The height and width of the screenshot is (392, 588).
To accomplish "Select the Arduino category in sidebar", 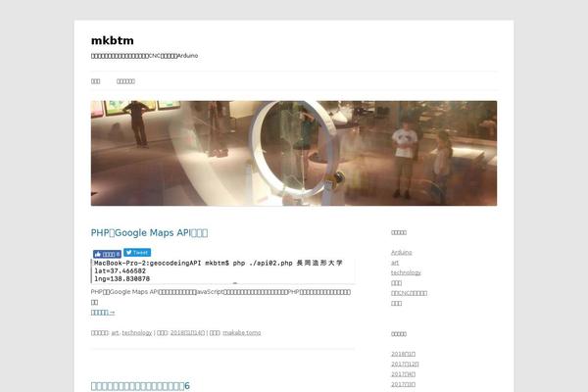I will point(401,253).
